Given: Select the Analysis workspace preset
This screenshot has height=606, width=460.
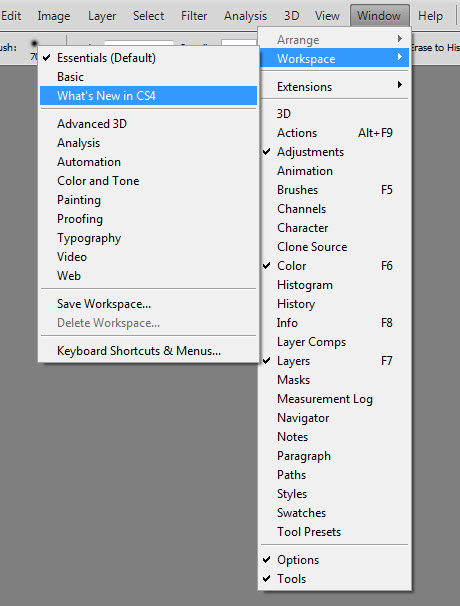Looking at the screenshot, I should coord(148,143).
